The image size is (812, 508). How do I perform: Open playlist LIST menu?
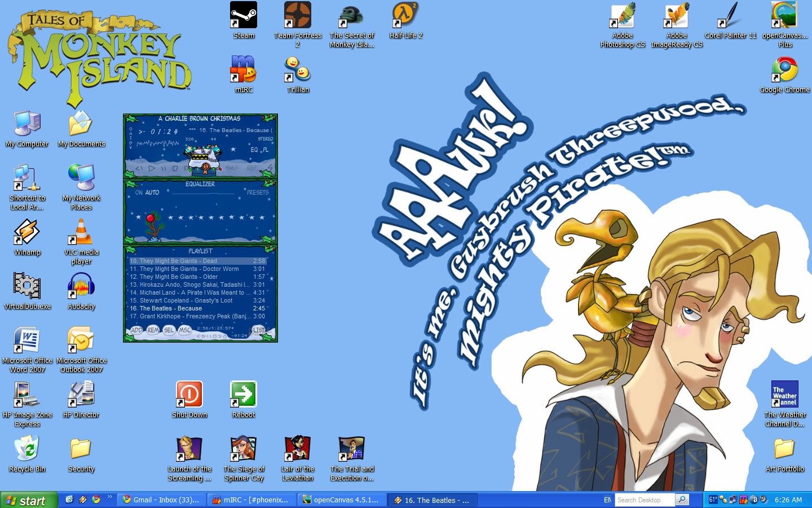click(258, 330)
